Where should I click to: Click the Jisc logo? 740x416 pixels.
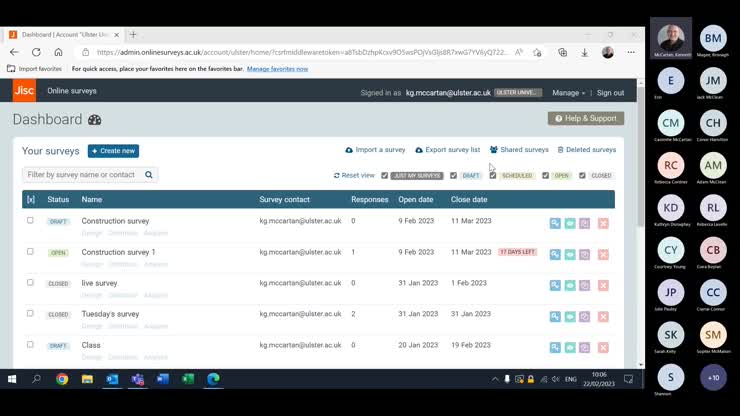24,91
